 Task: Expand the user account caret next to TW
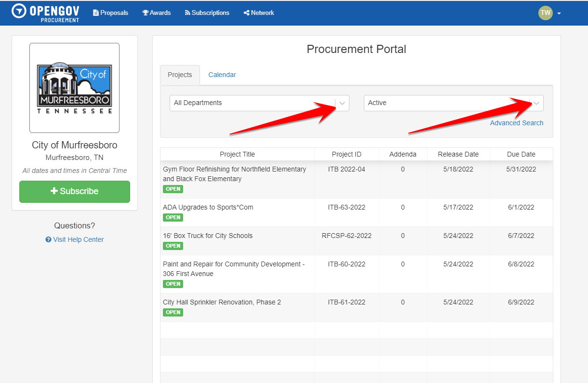[x=559, y=13]
